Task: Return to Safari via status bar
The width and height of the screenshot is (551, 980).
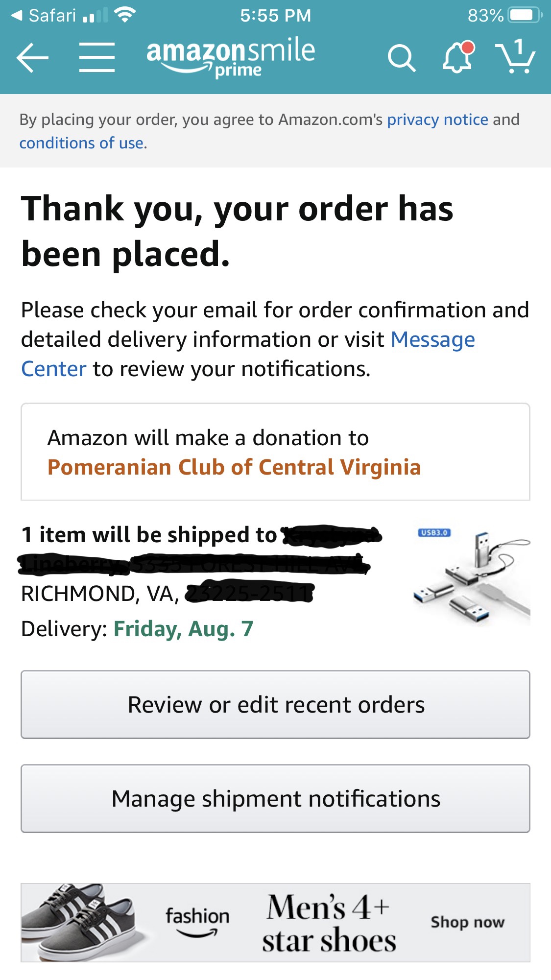Action: [44, 16]
